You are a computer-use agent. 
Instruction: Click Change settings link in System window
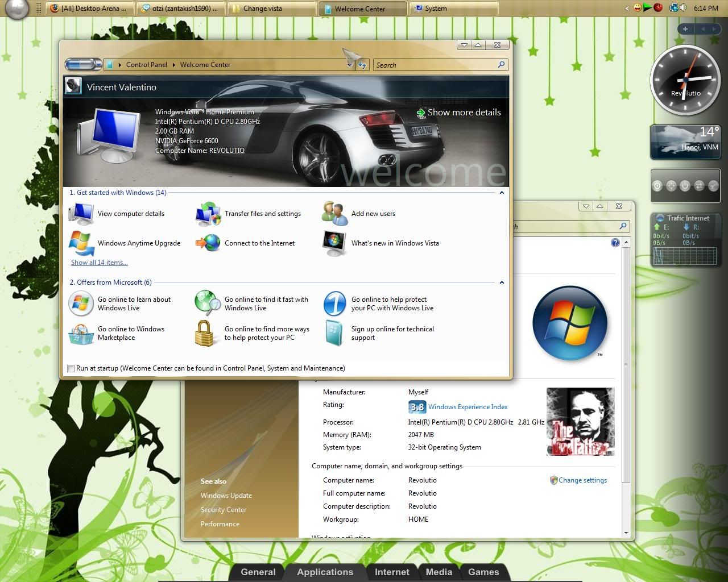click(x=582, y=480)
